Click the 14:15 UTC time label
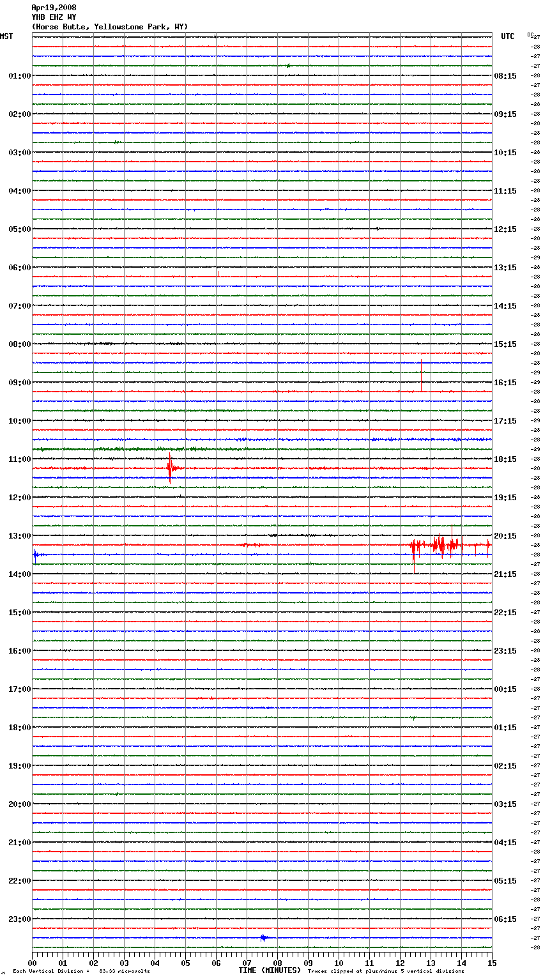 coord(505,306)
